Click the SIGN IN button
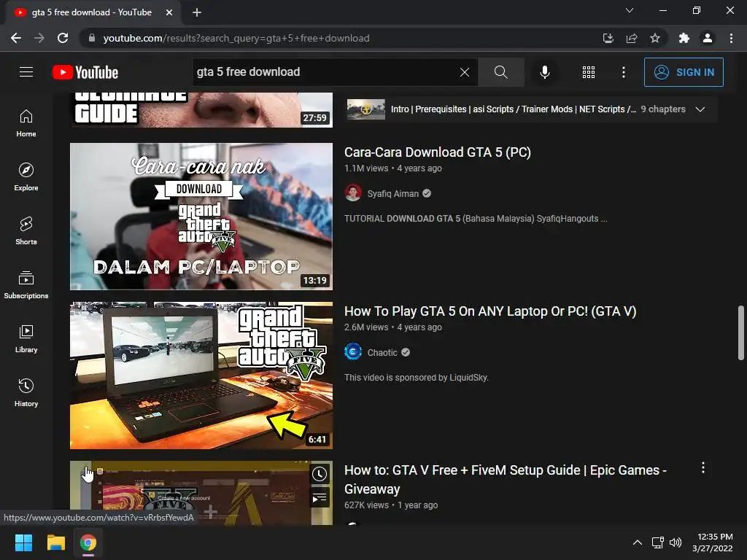 click(684, 72)
